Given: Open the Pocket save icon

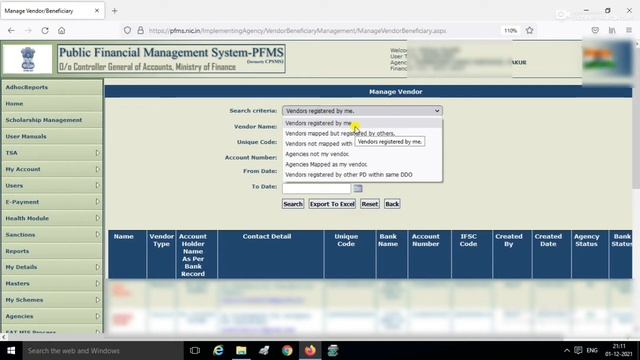Looking at the screenshot, I should pos(595,31).
